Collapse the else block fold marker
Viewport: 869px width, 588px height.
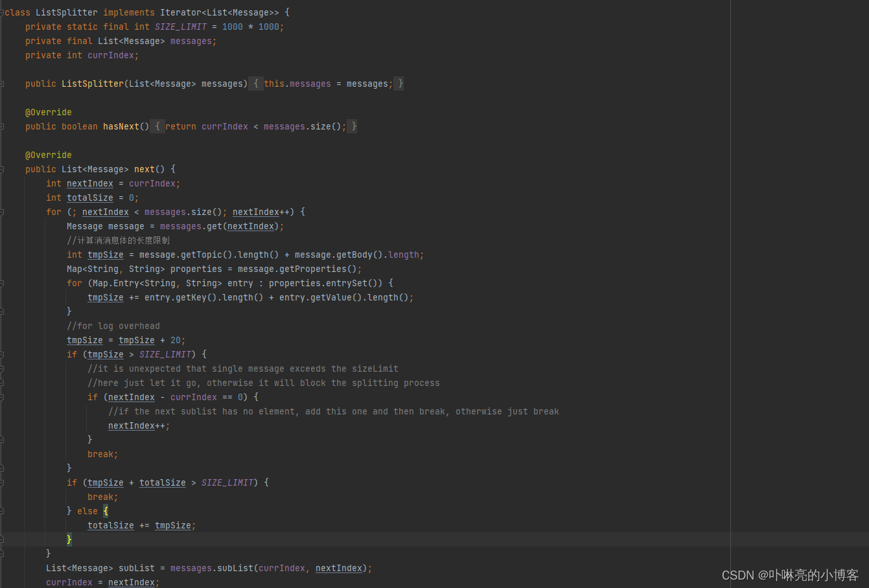tap(2, 511)
